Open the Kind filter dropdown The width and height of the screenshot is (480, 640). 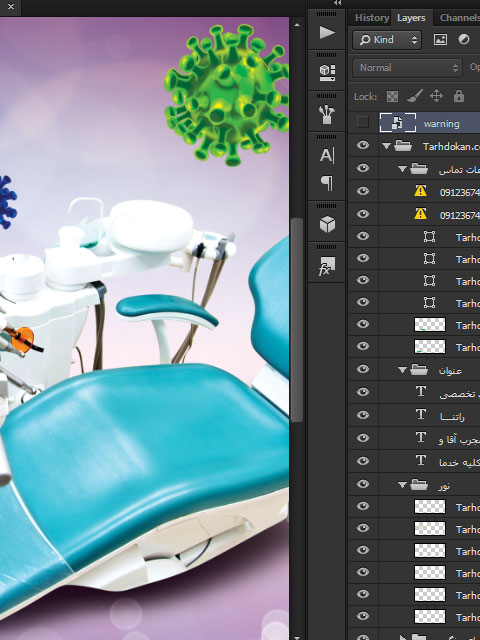[x=387, y=40]
